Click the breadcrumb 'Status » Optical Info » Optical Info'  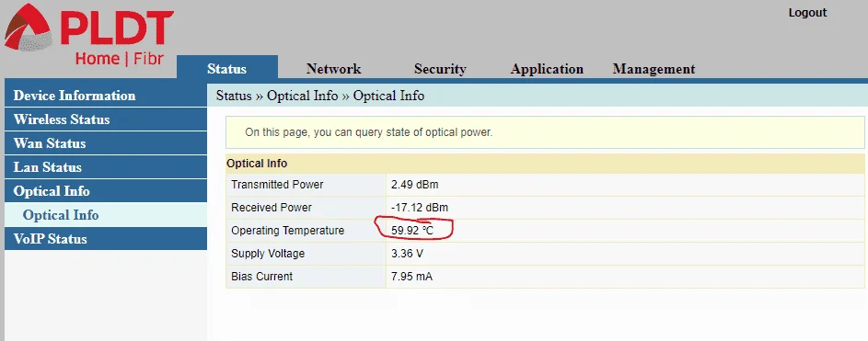click(320, 96)
